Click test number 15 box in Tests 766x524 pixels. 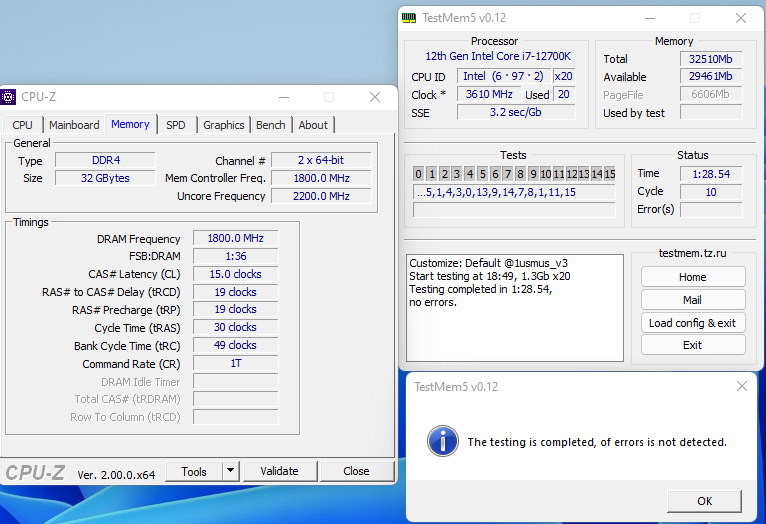pos(610,174)
